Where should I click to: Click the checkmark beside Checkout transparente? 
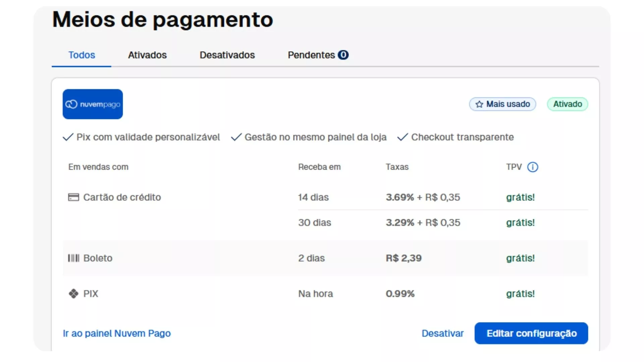click(x=402, y=137)
